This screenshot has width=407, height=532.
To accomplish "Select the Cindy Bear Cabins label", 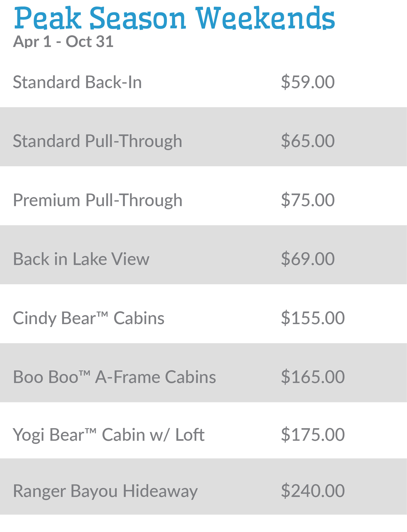I will pyautogui.click(x=88, y=318).
